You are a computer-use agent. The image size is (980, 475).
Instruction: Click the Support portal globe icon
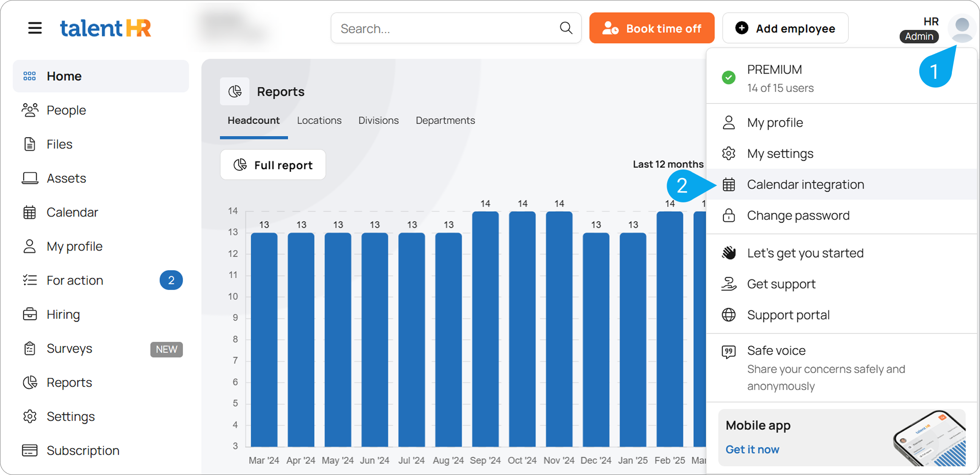pos(729,315)
